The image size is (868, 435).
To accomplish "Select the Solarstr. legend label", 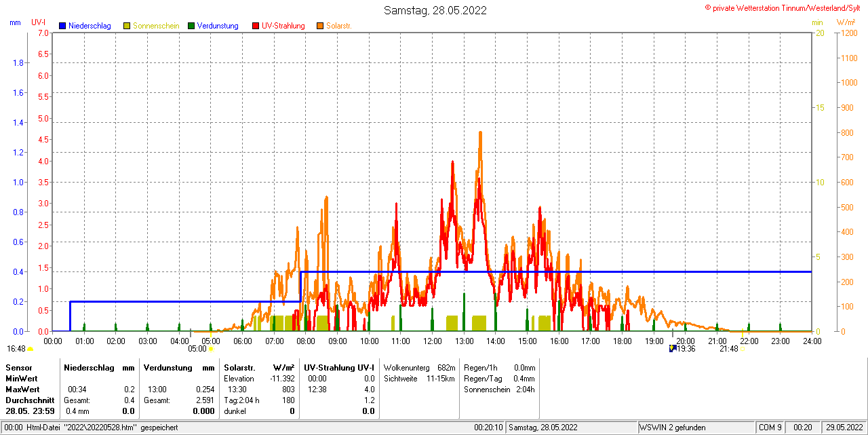I will point(338,26).
